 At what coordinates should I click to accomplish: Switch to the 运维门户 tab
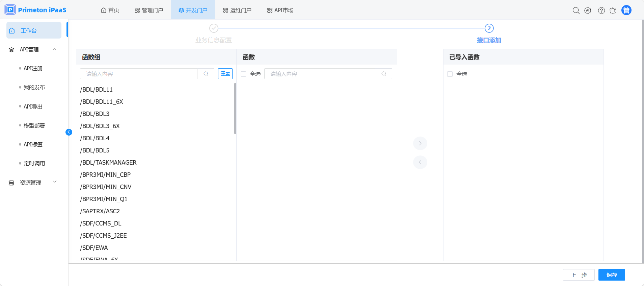pyautogui.click(x=237, y=10)
